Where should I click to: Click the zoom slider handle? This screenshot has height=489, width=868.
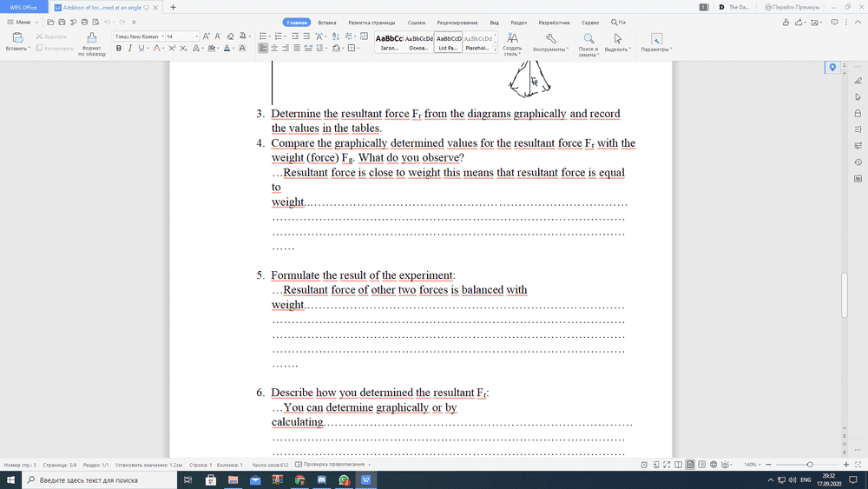coord(810,465)
